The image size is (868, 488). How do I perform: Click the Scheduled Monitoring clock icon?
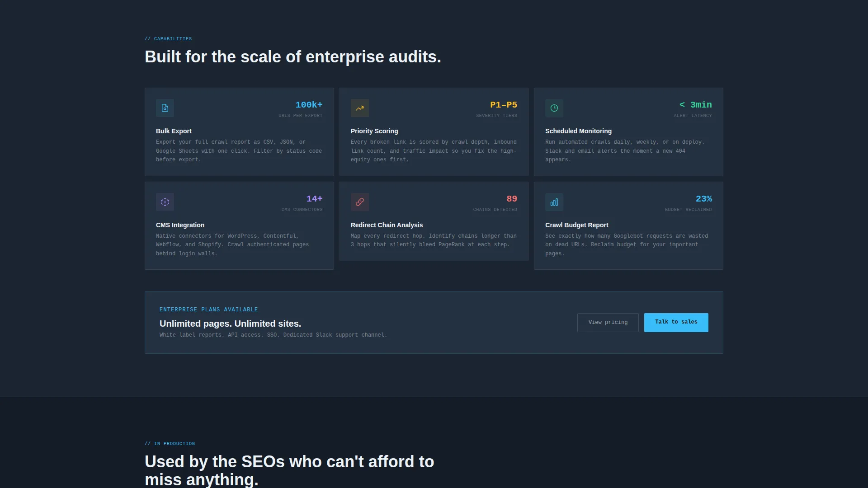pyautogui.click(x=554, y=108)
